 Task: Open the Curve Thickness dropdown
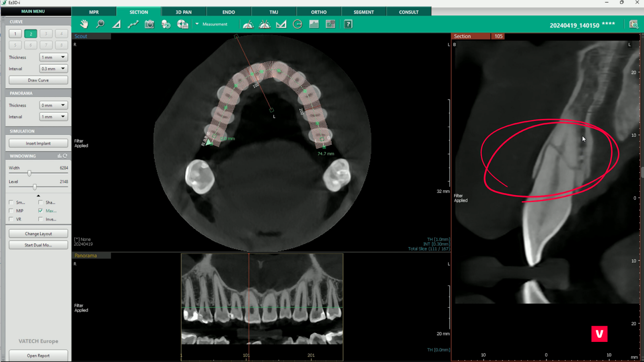point(53,58)
